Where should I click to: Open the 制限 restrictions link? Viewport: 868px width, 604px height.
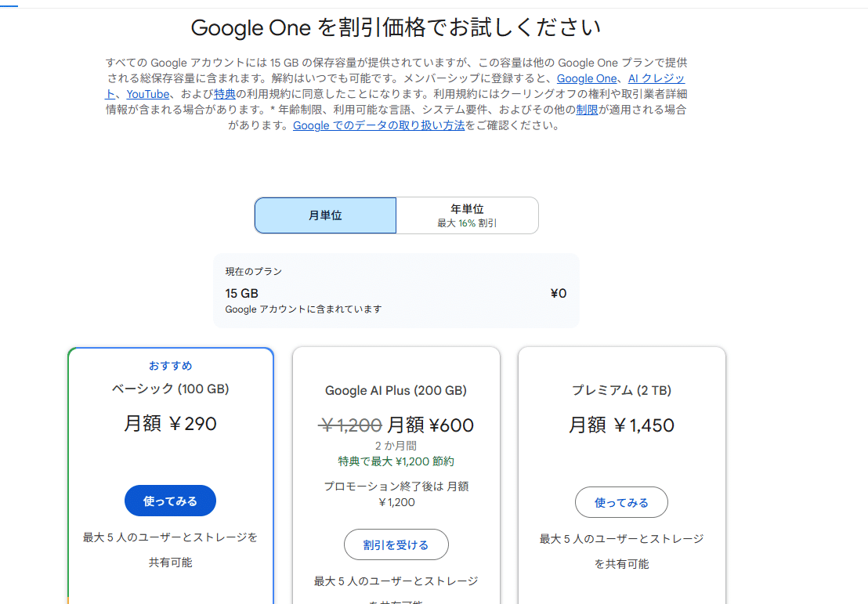[x=587, y=110]
